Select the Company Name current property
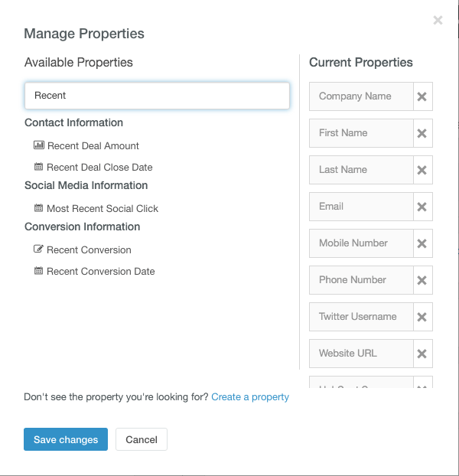Screen dimensions: 459x476 361,96
